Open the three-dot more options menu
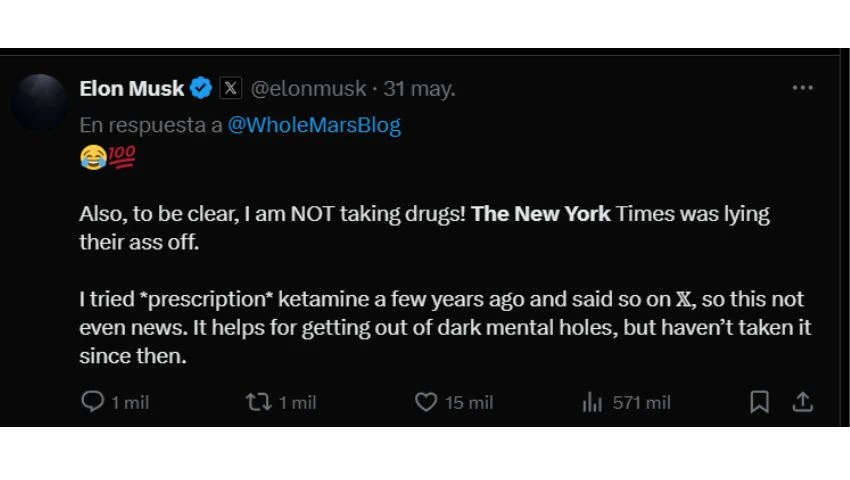Screen dimensions: 850x480 point(802,88)
